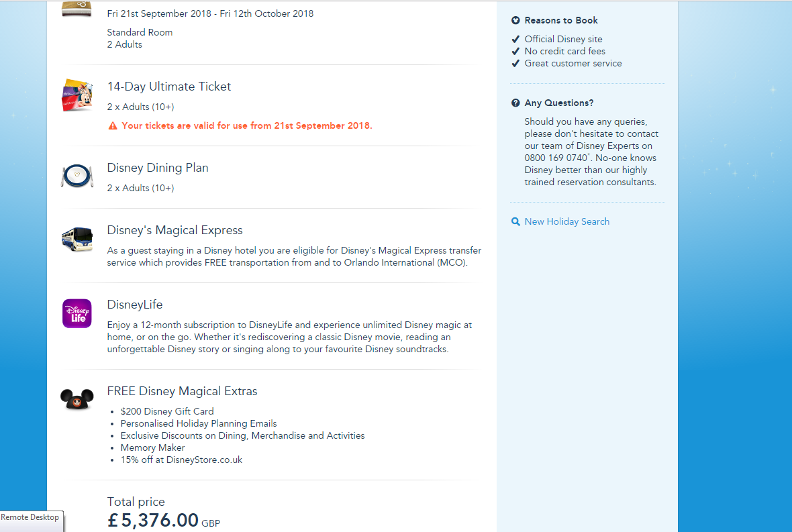Click the magnifier icon by New Holiday Search
Viewport: 792px width, 532px height.
pyautogui.click(x=515, y=221)
